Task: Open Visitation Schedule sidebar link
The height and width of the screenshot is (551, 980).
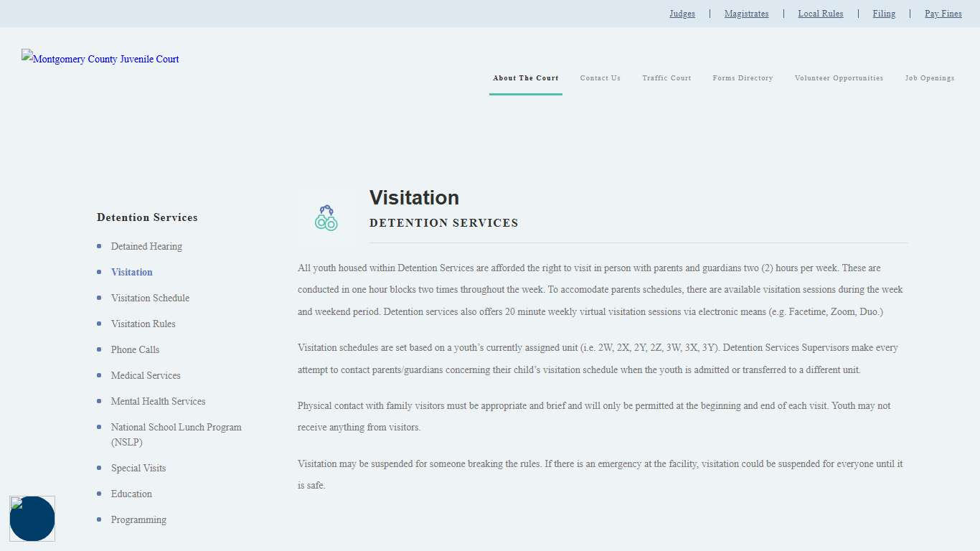Action: 150,298
